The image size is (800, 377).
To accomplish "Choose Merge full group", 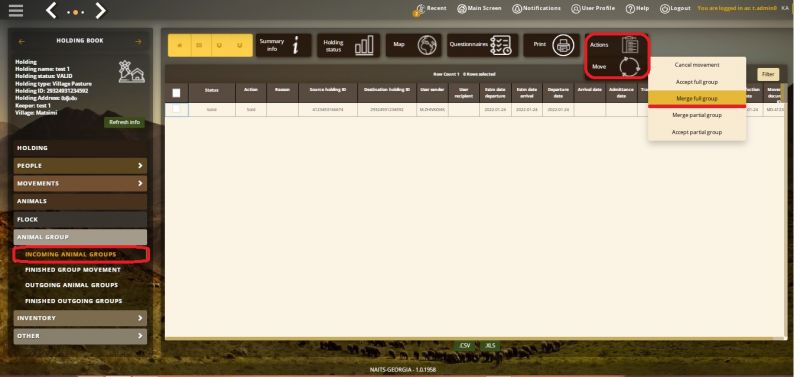I will click(x=697, y=98).
